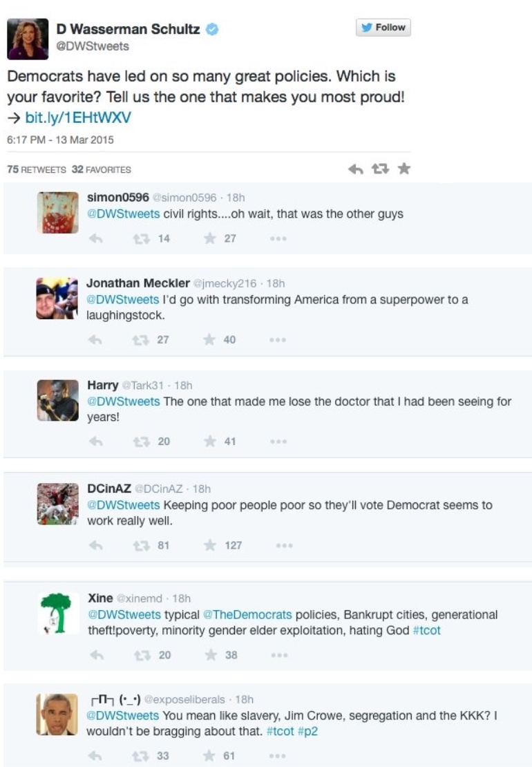View the 75 retweets list
The image size is (532, 767).
tap(36, 169)
